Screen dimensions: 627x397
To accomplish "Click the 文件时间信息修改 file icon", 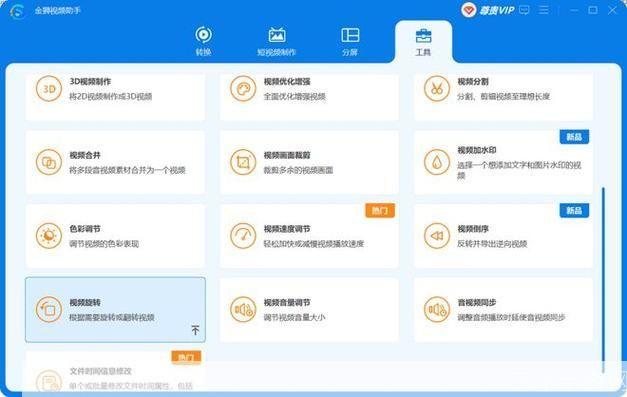I will (49, 382).
